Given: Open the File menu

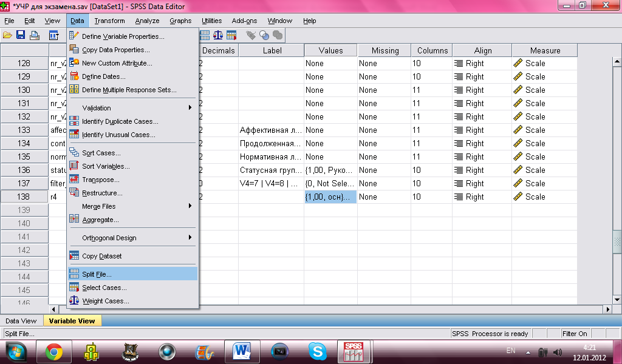Looking at the screenshot, I should (9, 21).
